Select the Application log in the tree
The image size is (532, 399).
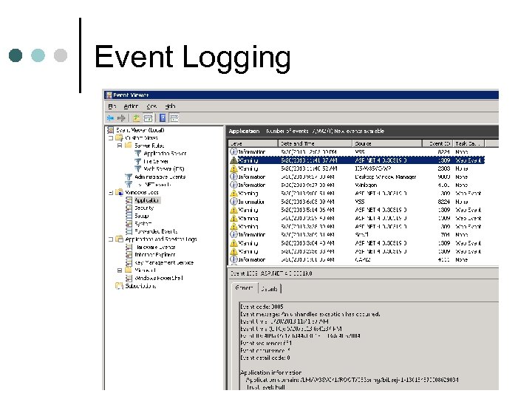coord(147,200)
